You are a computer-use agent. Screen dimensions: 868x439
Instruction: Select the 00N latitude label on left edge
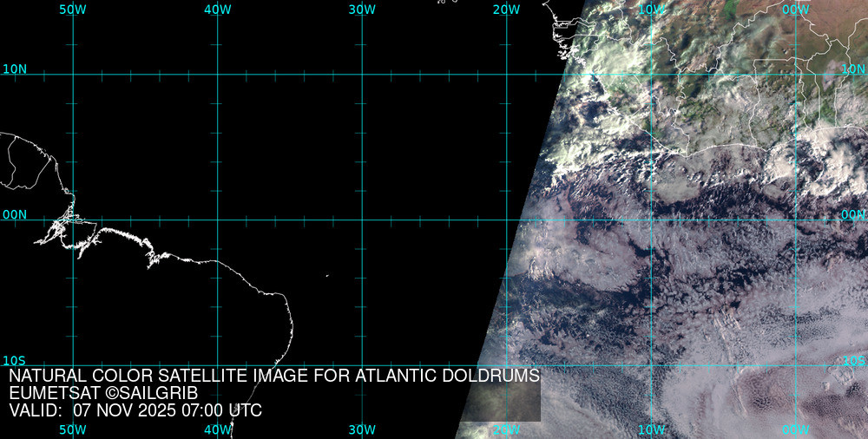point(15,214)
